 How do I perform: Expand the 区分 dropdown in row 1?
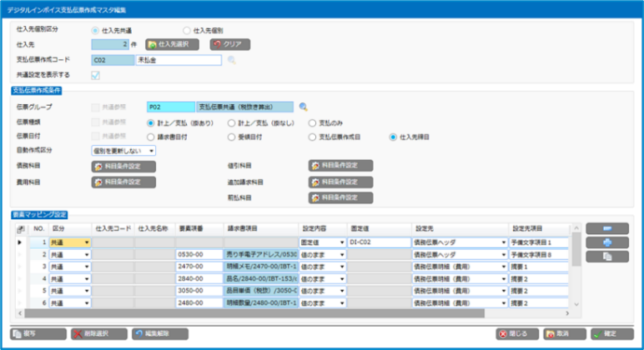pos(86,242)
